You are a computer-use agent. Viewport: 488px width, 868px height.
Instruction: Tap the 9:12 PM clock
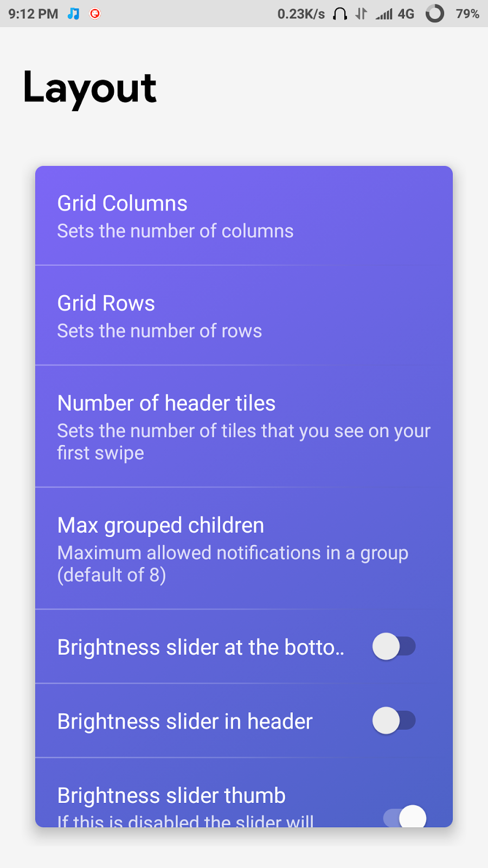tap(33, 14)
